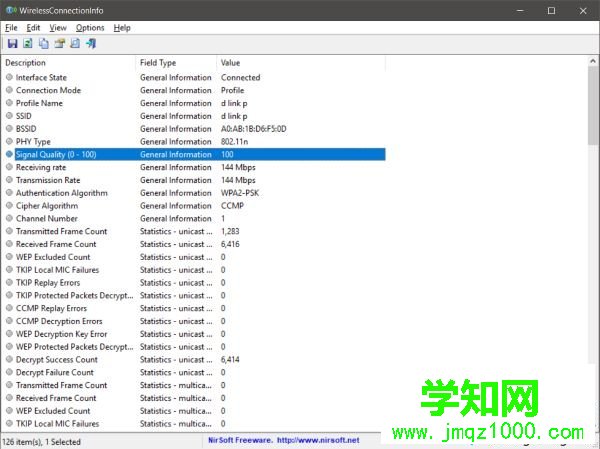Click the bullet icon beside Channel Number
Viewport: 600px width, 449px height.
[10, 219]
